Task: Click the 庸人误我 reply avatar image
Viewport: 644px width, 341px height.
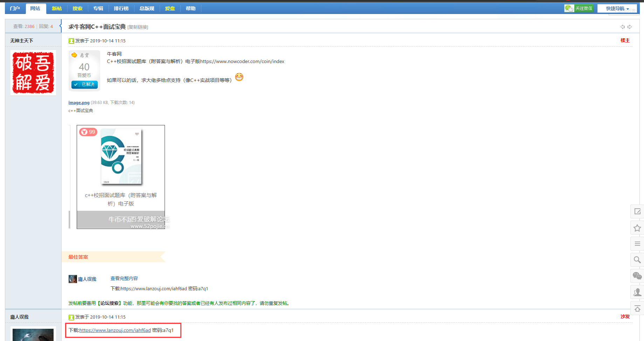Action: tap(33, 335)
